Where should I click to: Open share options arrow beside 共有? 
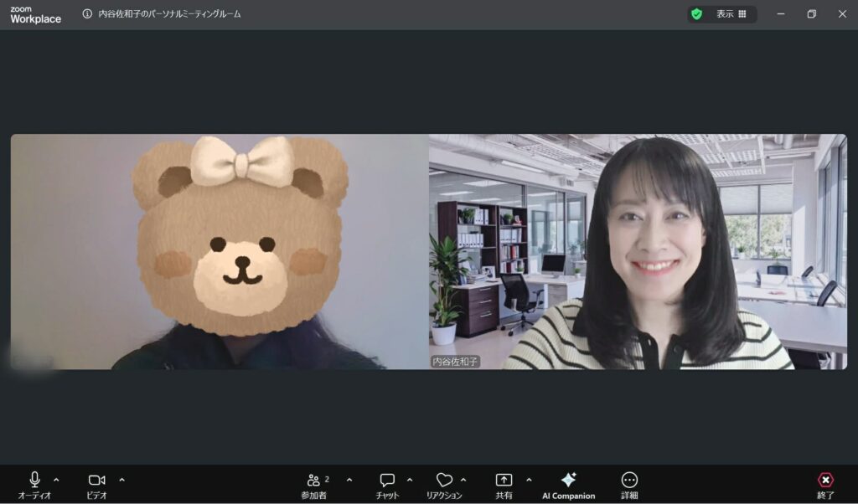(529, 480)
